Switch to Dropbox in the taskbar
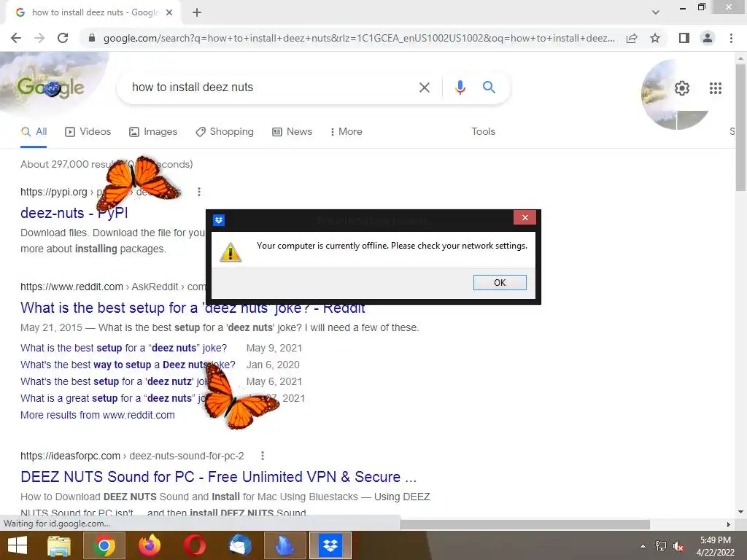Screen dimensions: 747x560 coord(330,545)
